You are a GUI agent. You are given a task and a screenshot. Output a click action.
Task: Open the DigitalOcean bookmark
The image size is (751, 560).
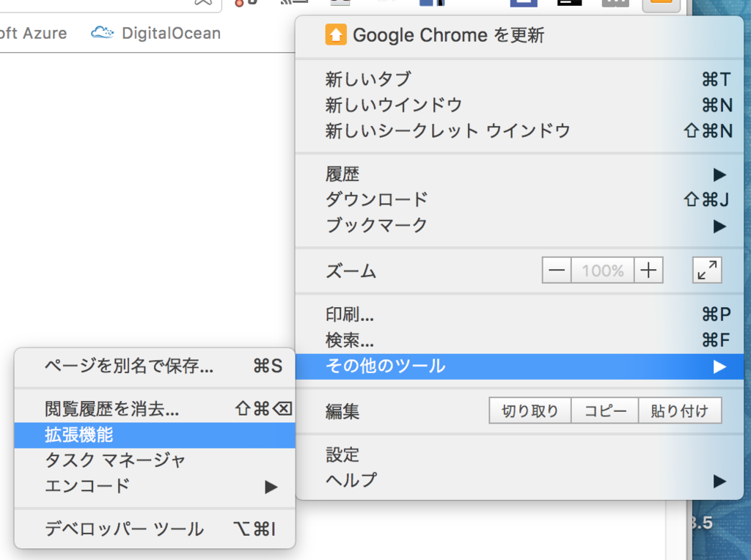(x=156, y=33)
